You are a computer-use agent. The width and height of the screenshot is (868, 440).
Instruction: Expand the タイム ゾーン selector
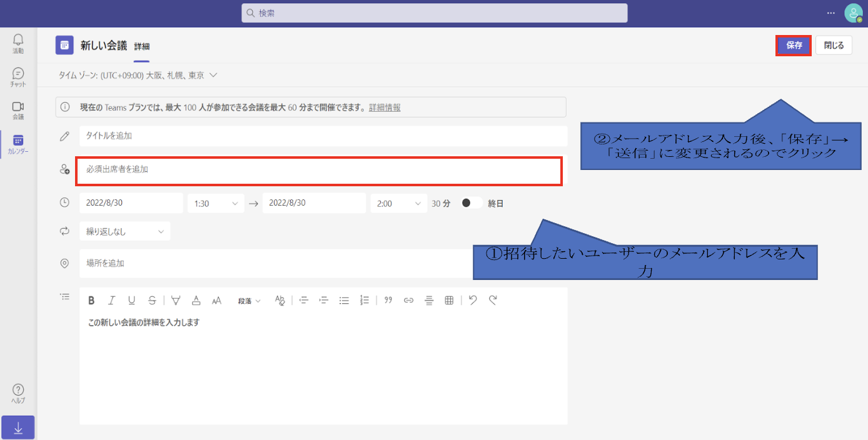(x=138, y=75)
